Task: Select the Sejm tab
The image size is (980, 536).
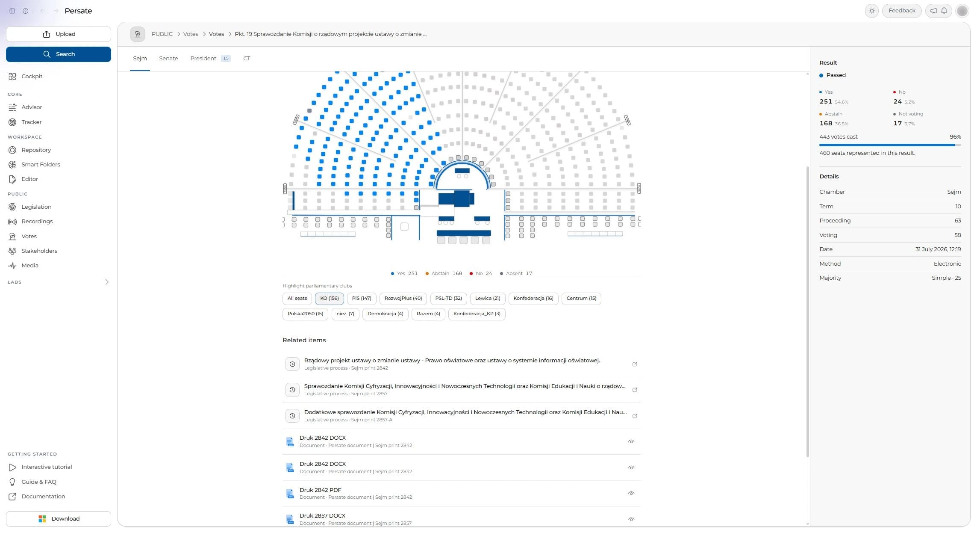Action: point(140,59)
